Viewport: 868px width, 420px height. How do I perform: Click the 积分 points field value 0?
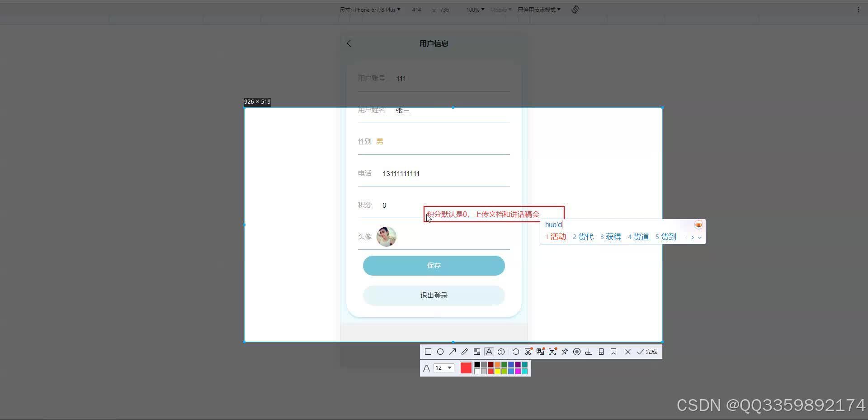384,205
